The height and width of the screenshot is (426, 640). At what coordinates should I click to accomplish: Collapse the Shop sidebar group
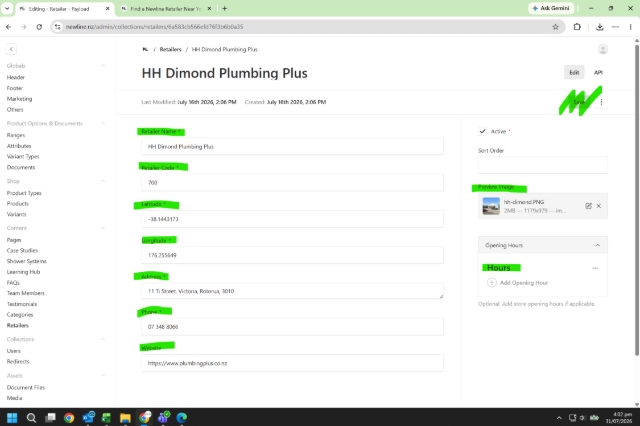(x=103, y=181)
